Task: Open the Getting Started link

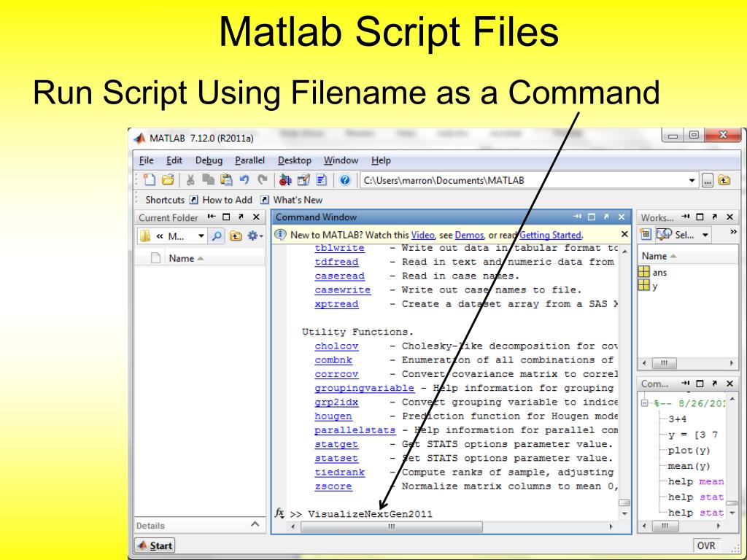Action: pyautogui.click(x=550, y=235)
